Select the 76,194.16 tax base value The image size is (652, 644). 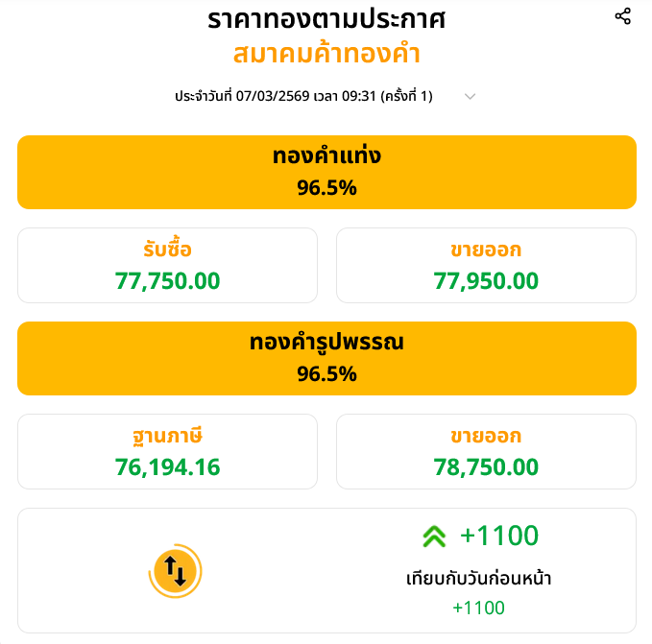167,467
